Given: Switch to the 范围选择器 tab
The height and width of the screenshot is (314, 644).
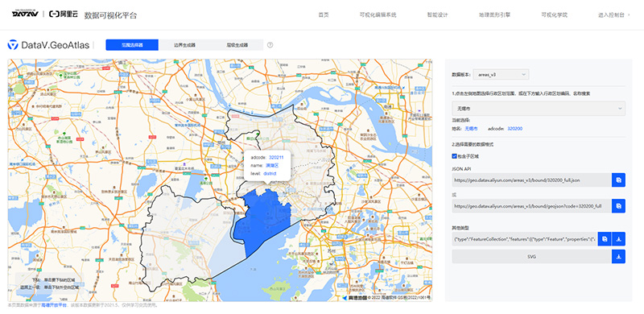Looking at the screenshot, I should click(132, 45).
